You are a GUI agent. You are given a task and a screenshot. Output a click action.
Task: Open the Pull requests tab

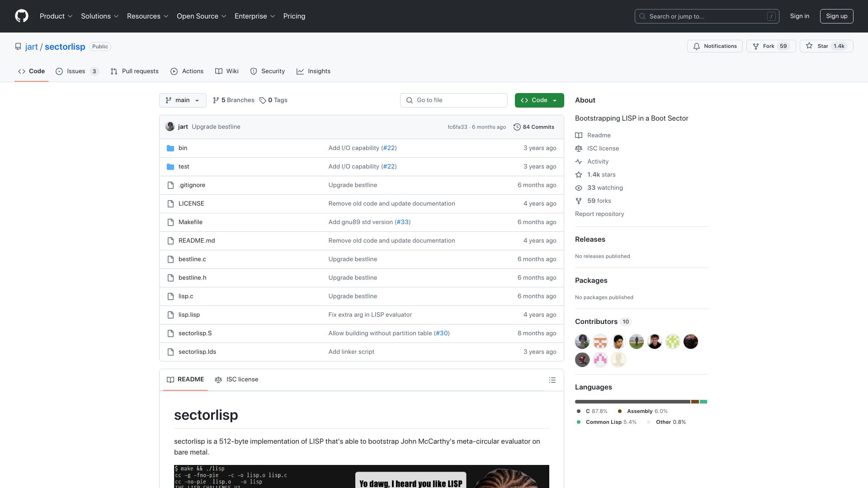135,71
